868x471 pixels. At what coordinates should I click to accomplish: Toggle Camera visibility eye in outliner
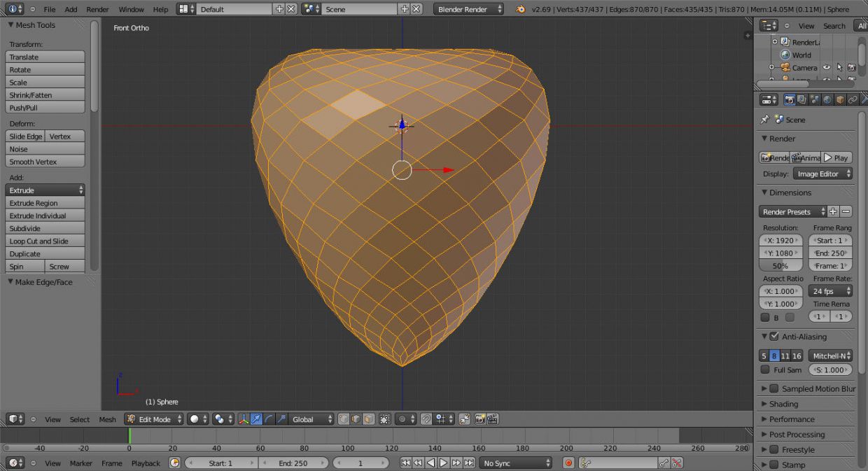(827, 68)
